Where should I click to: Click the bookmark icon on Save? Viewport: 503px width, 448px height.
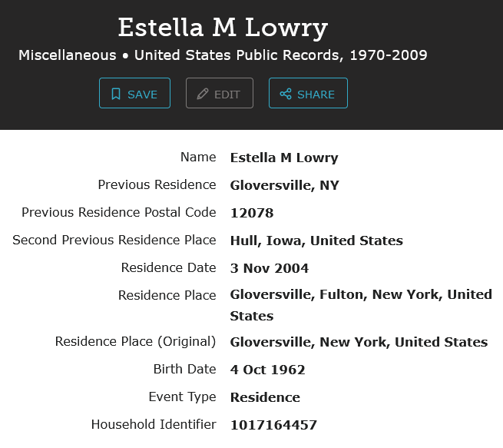116,94
